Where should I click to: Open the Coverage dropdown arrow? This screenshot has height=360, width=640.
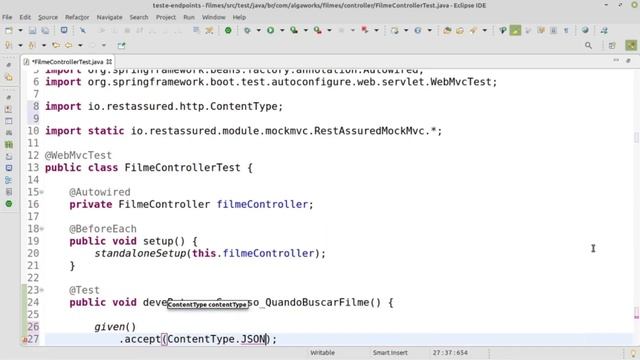click(x=305, y=30)
